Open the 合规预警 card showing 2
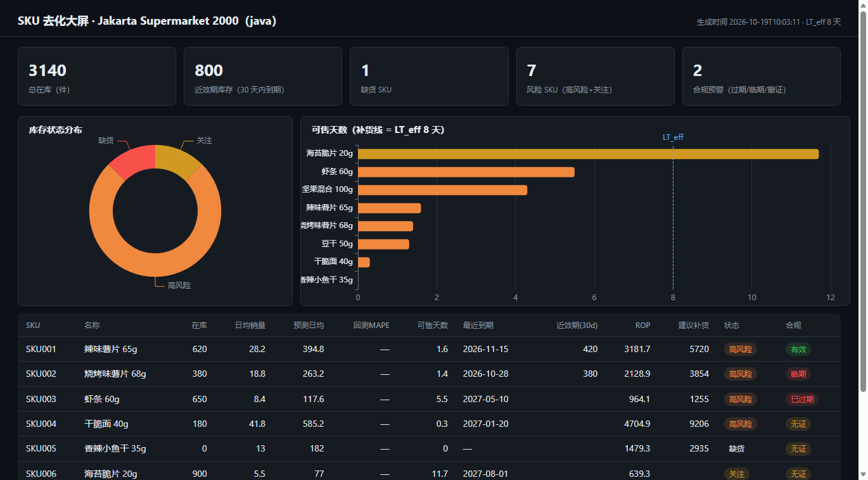The height and width of the screenshot is (480, 868). (762, 76)
